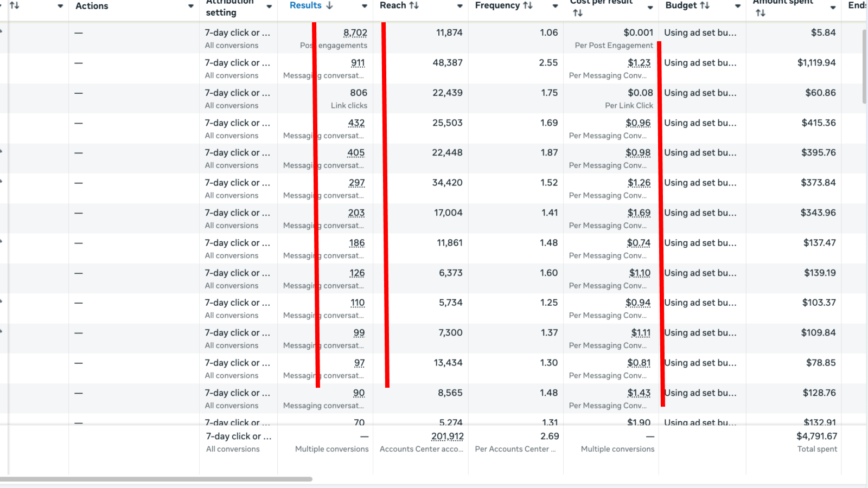The width and height of the screenshot is (868, 488).
Task: Sort using the Budget arrows icon
Action: [x=705, y=5]
